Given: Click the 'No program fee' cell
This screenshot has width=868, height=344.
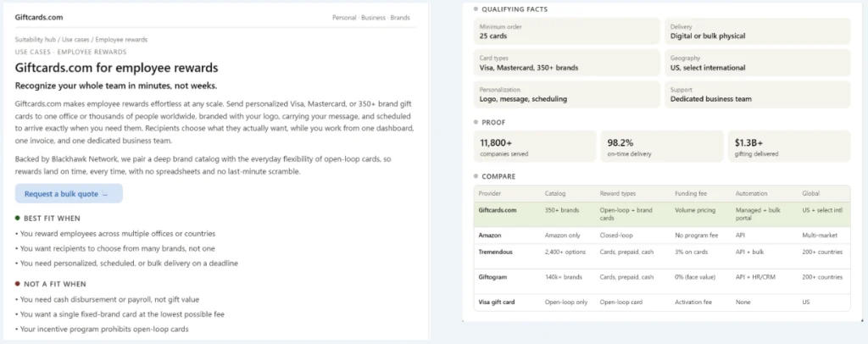Looking at the screenshot, I should (x=697, y=235).
